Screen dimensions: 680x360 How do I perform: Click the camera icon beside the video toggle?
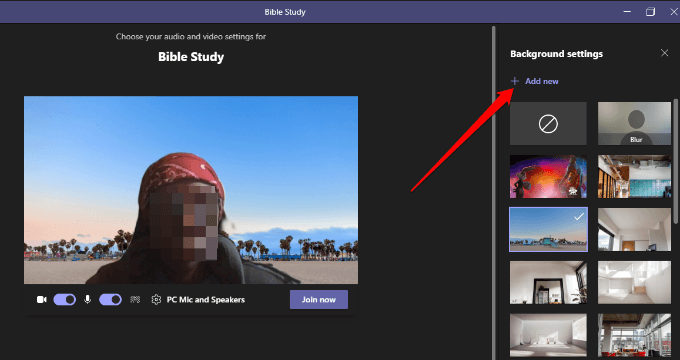click(x=42, y=300)
